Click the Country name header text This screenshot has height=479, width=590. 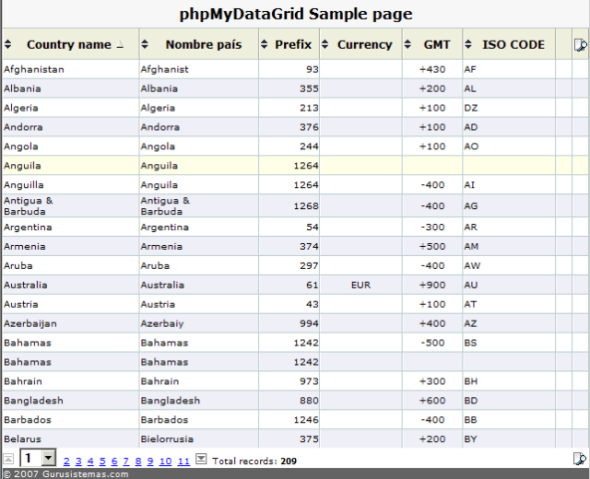(69, 44)
